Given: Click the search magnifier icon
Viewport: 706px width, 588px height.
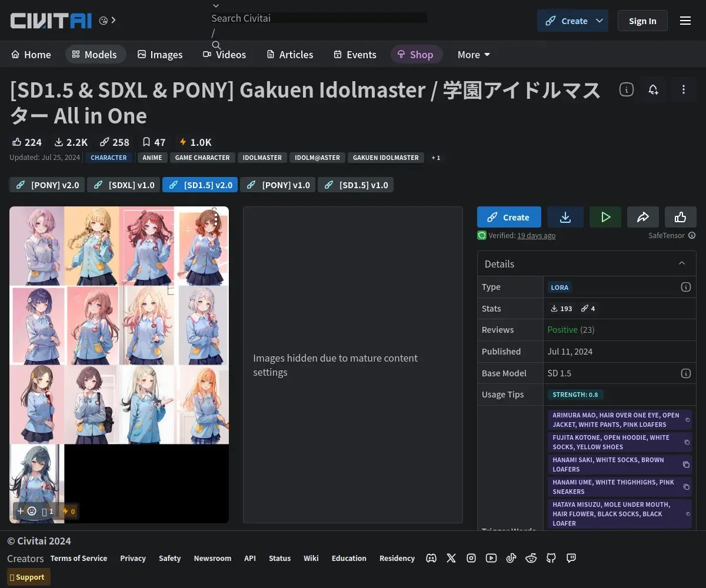Looking at the screenshot, I should click(x=216, y=45).
